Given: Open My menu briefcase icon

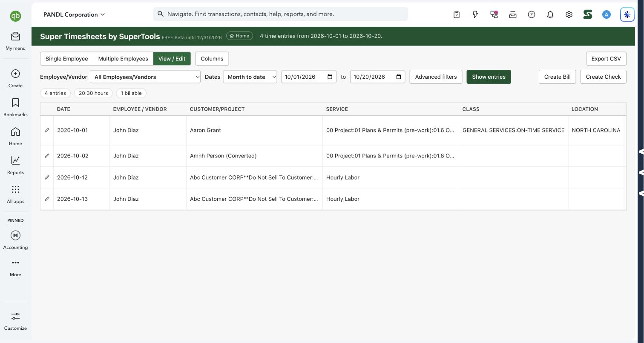Looking at the screenshot, I should pyautogui.click(x=15, y=37).
